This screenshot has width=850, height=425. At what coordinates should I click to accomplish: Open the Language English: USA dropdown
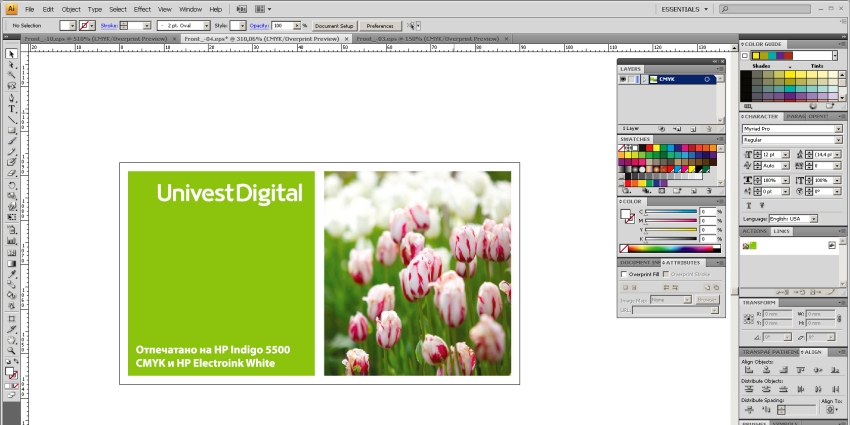pyautogui.click(x=813, y=219)
